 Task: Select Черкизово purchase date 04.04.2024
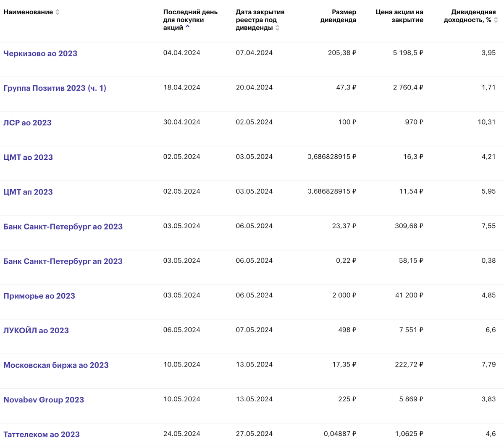(182, 53)
